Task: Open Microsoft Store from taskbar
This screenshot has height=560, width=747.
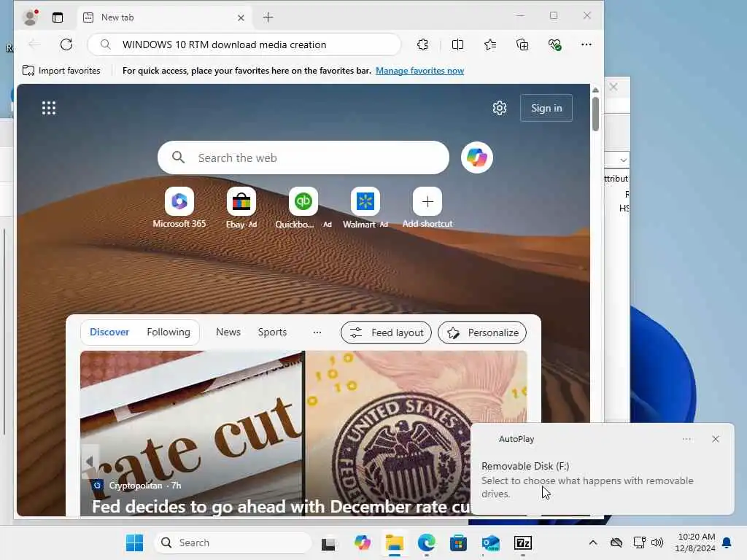Action: tap(458, 542)
